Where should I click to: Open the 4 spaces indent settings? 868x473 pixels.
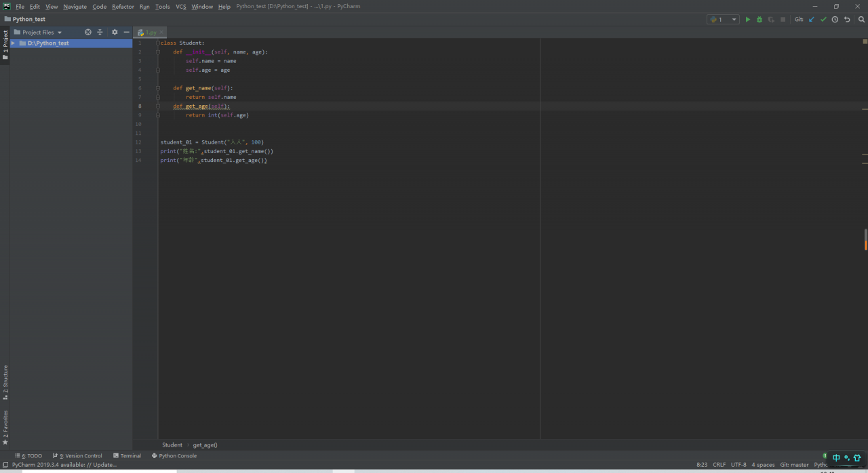[x=763, y=465]
